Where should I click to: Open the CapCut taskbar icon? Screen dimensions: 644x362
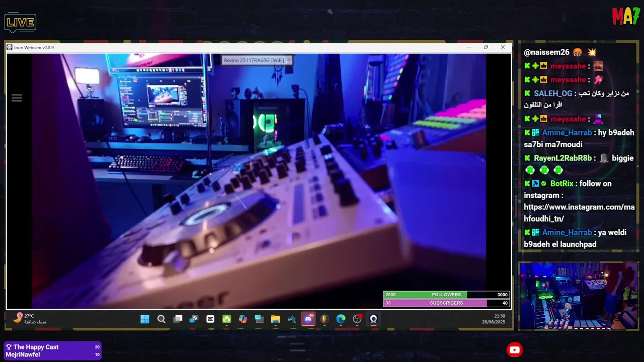point(210,319)
